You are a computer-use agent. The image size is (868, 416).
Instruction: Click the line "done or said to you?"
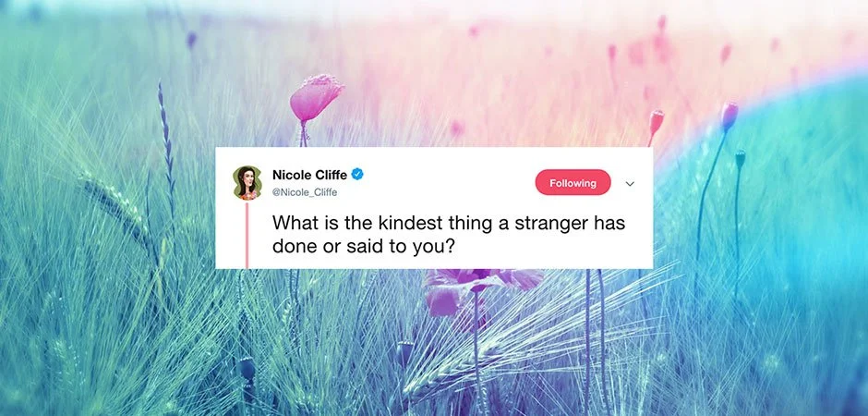click(x=364, y=247)
